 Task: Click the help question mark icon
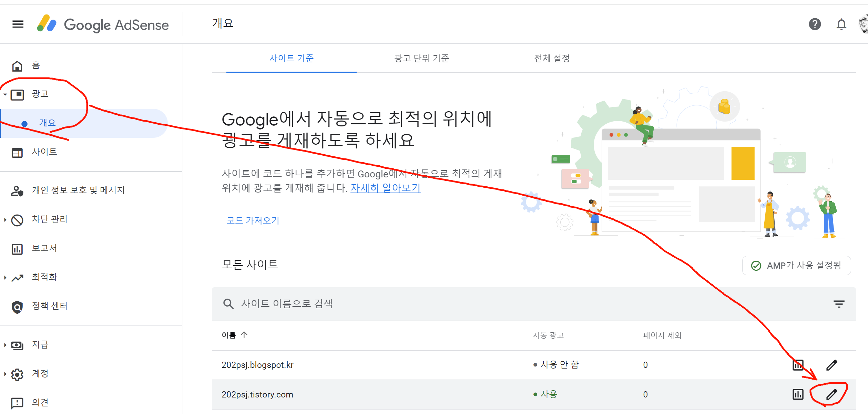(x=815, y=24)
